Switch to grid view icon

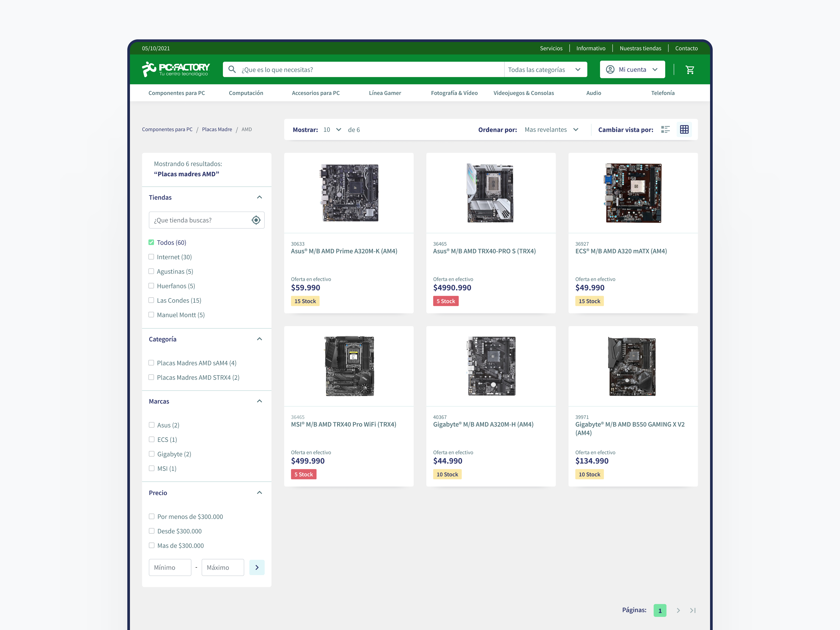tap(684, 129)
